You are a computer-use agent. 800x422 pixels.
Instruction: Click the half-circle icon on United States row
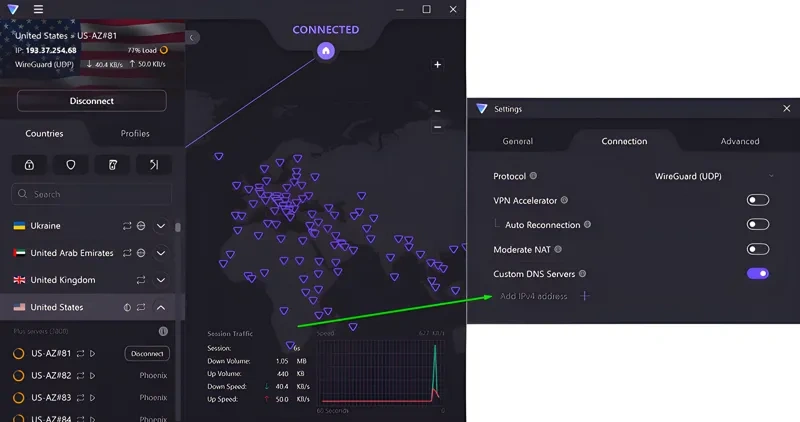click(x=127, y=307)
